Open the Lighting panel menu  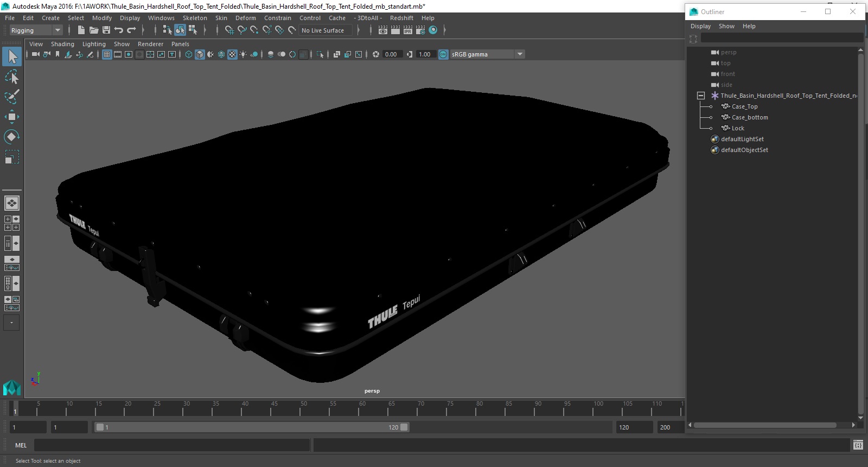tap(94, 44)
